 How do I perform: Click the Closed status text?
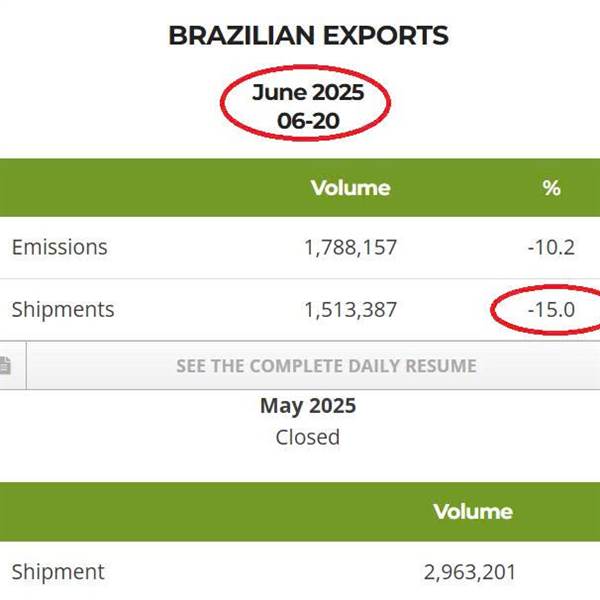pos(308,437)
